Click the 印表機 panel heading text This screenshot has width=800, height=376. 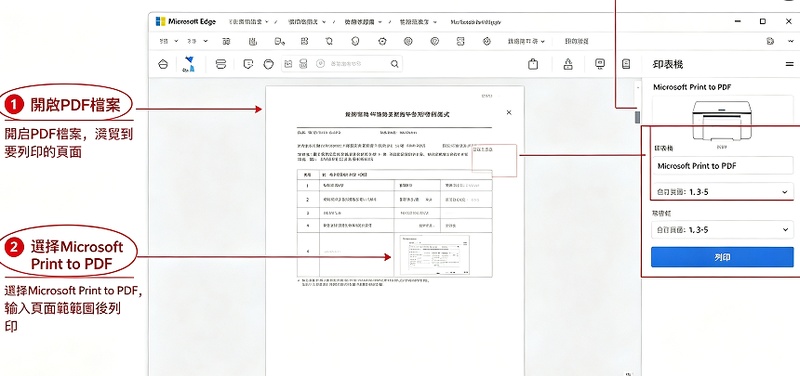tap(668, 64)
